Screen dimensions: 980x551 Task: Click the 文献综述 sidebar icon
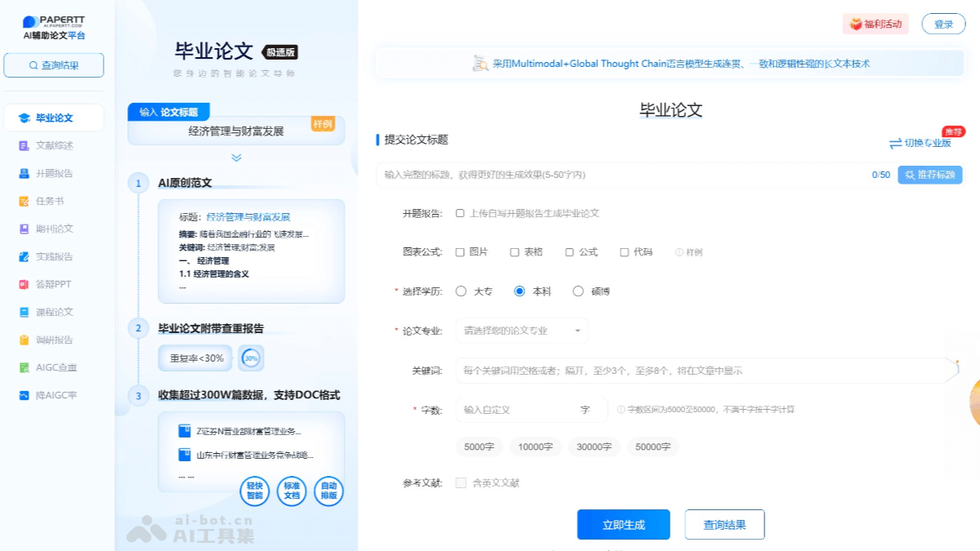[24, 146]
